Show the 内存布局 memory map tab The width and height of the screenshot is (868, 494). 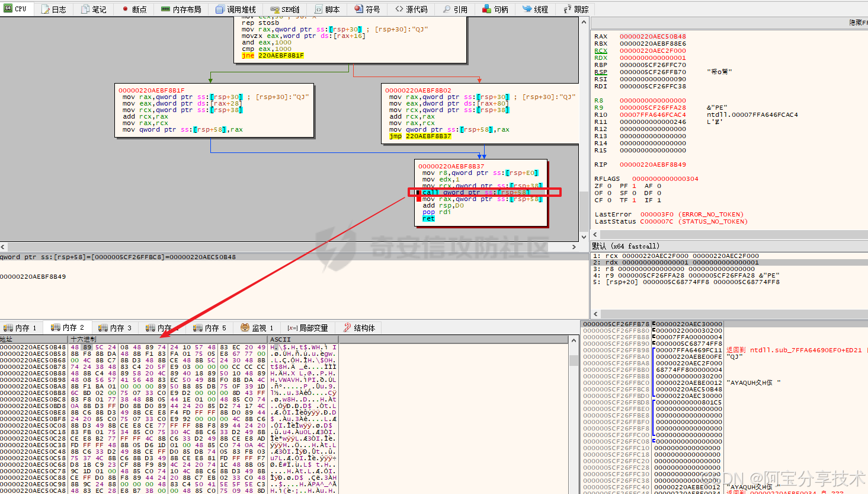point(181,9)
